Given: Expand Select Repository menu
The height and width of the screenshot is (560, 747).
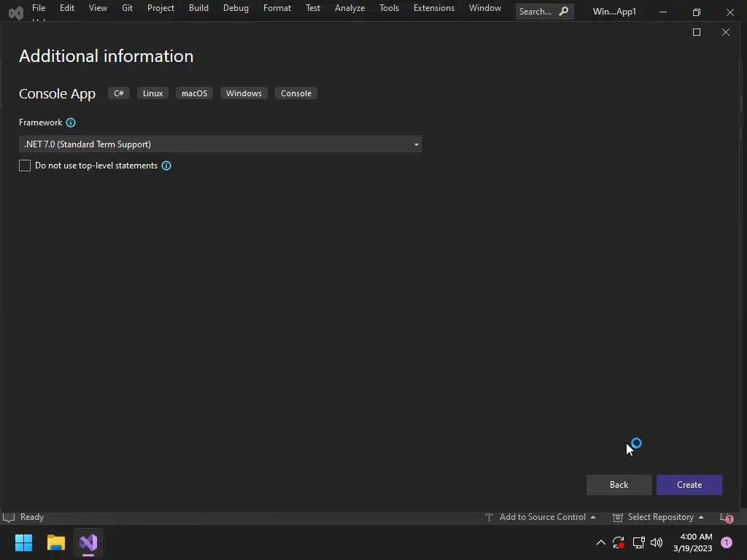Looking at the screenshot, I should pos(658,517).
